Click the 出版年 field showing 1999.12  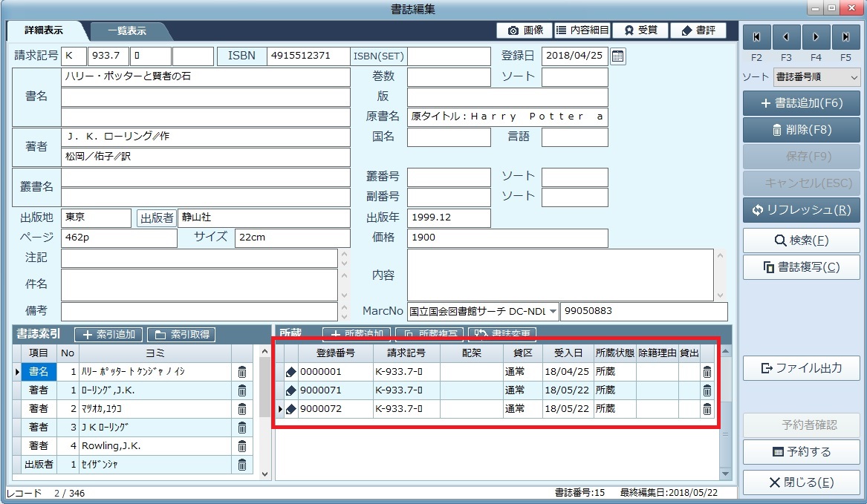tap(449, 217)
